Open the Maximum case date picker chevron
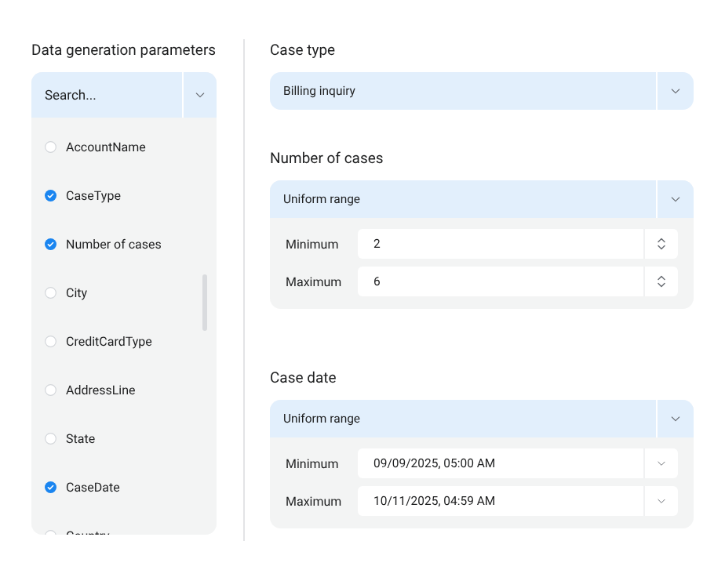 click(661, 501)
